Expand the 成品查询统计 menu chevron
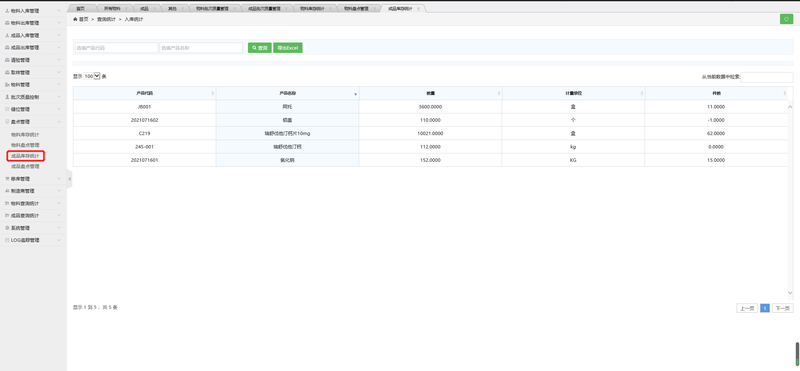 pos(59,215)
